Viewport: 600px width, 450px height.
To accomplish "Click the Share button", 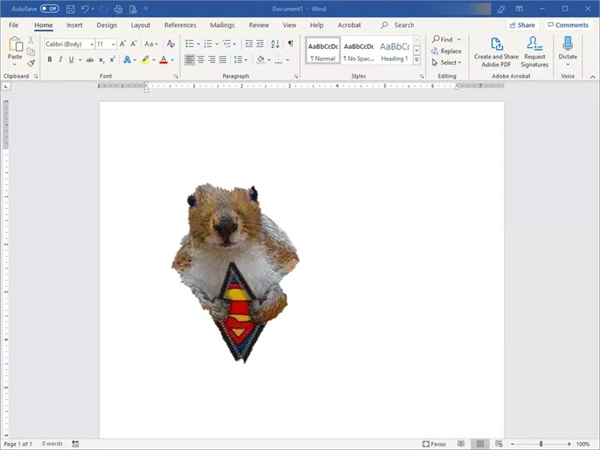I will point(523,25).
